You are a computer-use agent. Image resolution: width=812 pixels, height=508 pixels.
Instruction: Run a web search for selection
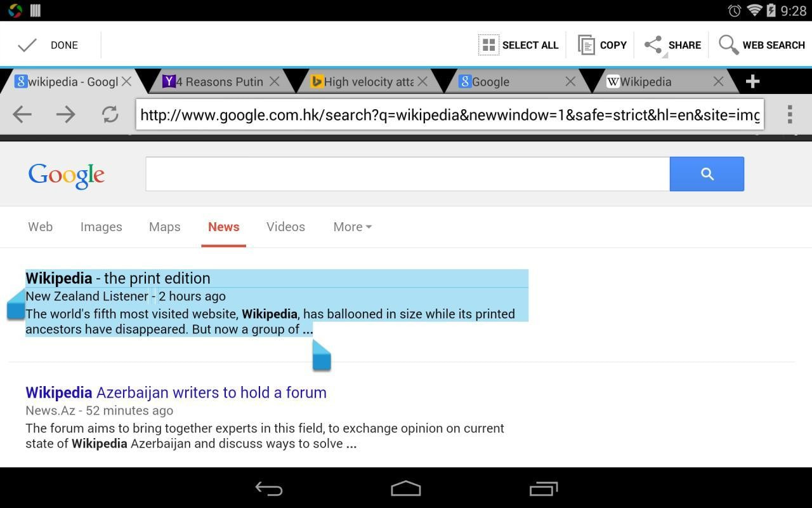pos(761,45)
